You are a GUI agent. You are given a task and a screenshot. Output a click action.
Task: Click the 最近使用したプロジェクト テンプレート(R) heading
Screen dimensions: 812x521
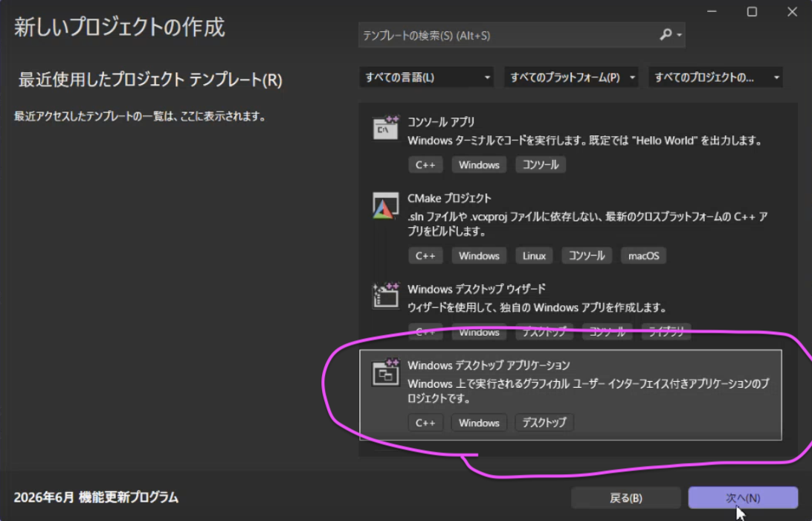(x=150, y=80)
